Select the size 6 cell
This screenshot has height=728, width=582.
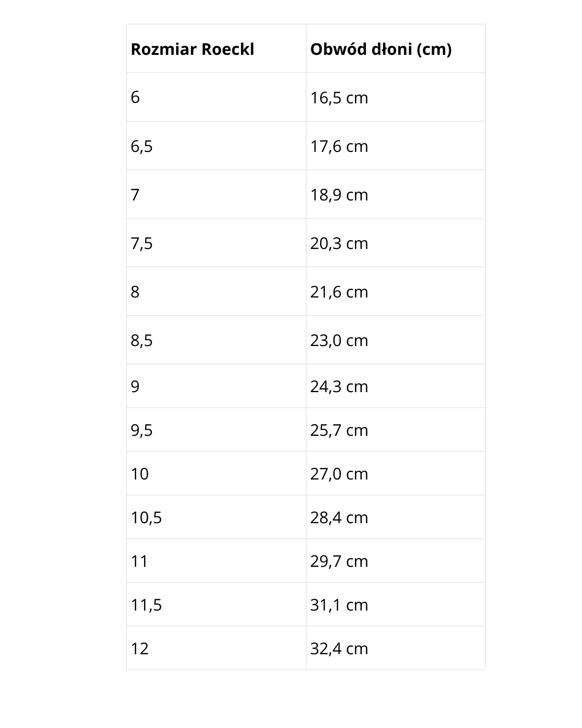216,97
